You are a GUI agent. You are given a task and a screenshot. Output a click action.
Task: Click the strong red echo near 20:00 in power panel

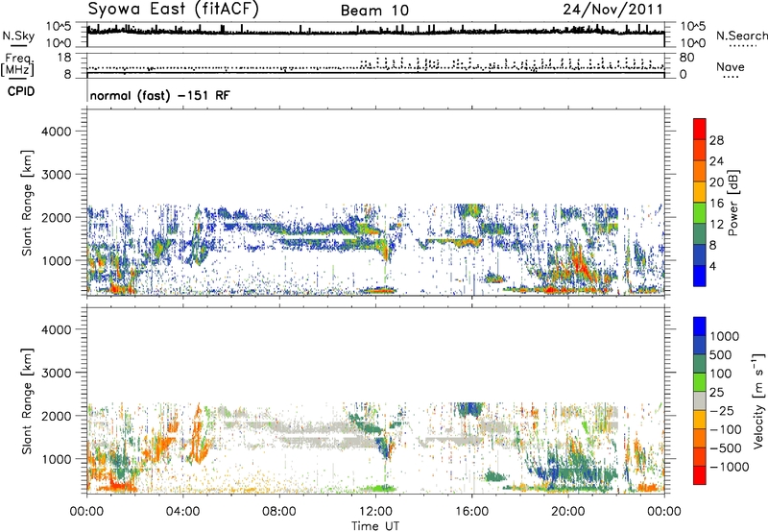pos(581,262)
